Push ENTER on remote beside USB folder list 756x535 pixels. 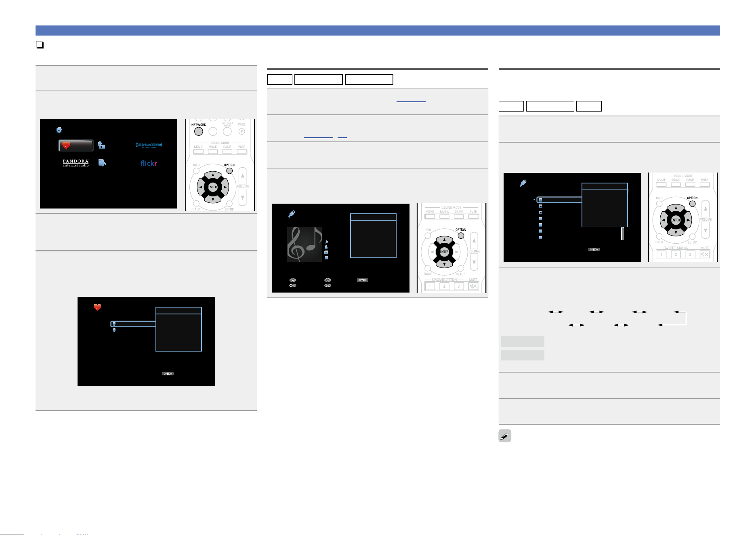coord(676,220)
